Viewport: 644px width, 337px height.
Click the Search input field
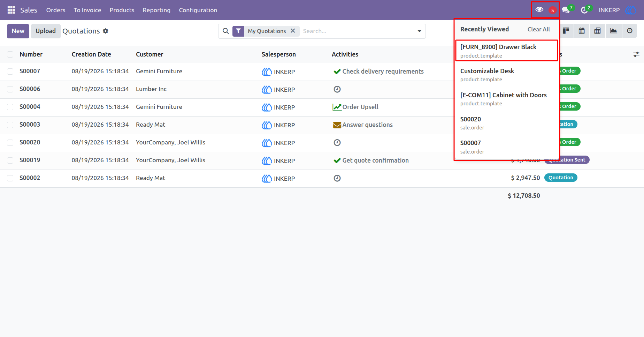(356, 31)
